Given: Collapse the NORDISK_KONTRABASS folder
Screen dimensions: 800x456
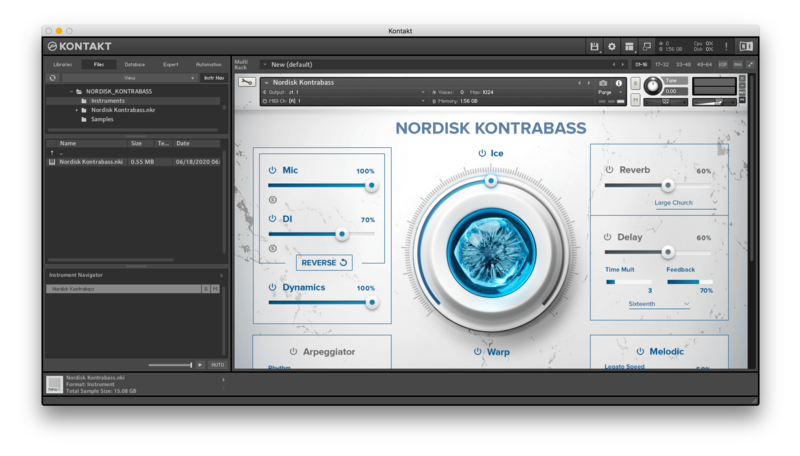Looking at the screenshot, I should coord(71,92).
